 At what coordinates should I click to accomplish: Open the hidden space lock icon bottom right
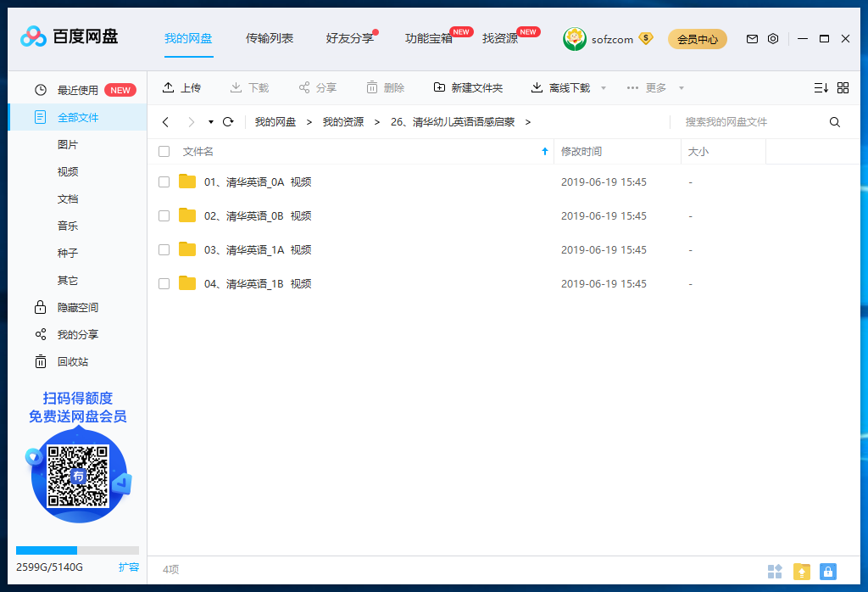click(828, 571)
